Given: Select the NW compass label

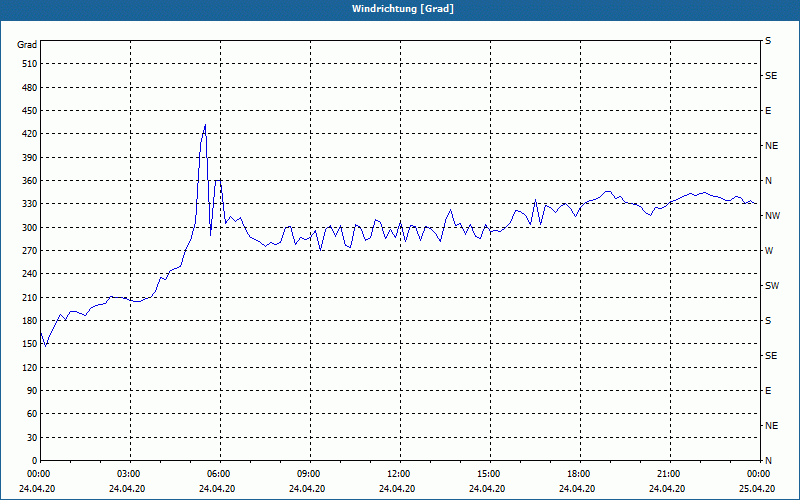Looking at the screenshot, I should [x=772, y=216].
